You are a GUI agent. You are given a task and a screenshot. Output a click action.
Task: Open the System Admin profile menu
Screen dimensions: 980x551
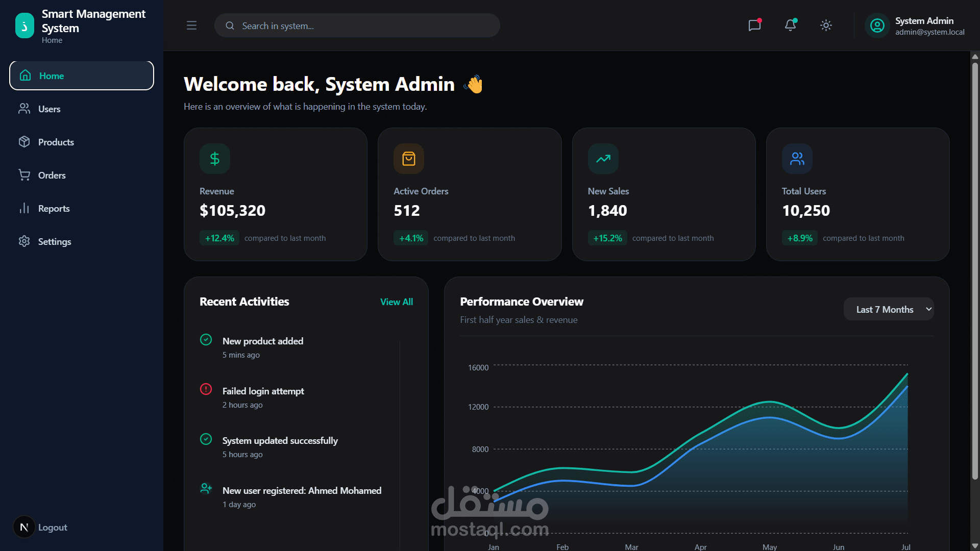point(915,26)
